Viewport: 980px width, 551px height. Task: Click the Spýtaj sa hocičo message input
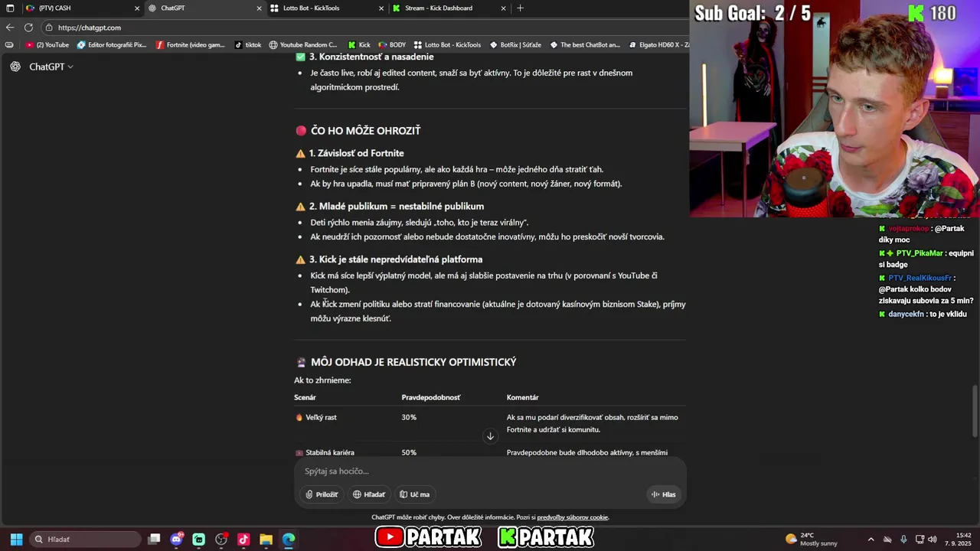[x=490, y=471]
